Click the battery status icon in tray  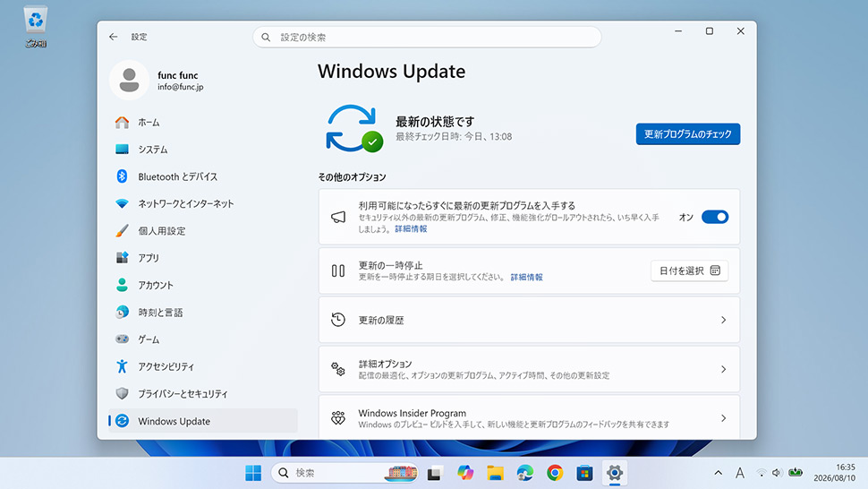tap(796, 472)
